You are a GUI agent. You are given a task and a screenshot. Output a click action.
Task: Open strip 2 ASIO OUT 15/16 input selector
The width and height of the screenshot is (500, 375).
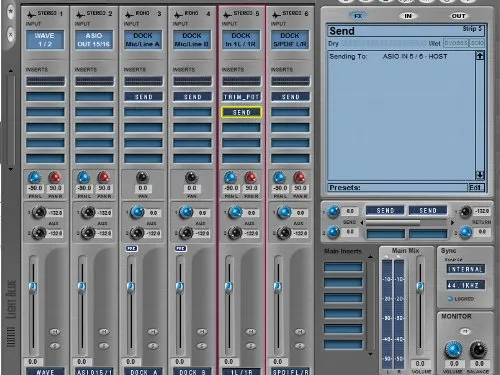pyautogui.click(x=94, y=40)
